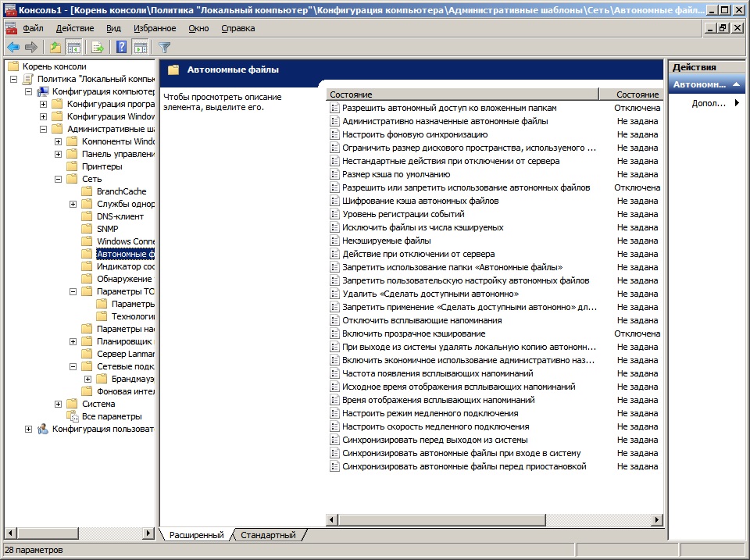
Task: Click the Отключена state of Включить прозрачное кэширование
Action: pos(637,334)
